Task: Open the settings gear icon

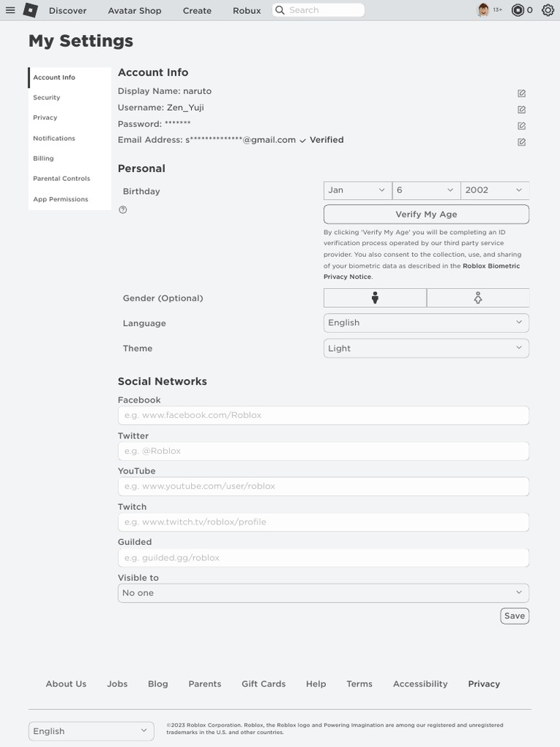Action: (x=548, y=10)
